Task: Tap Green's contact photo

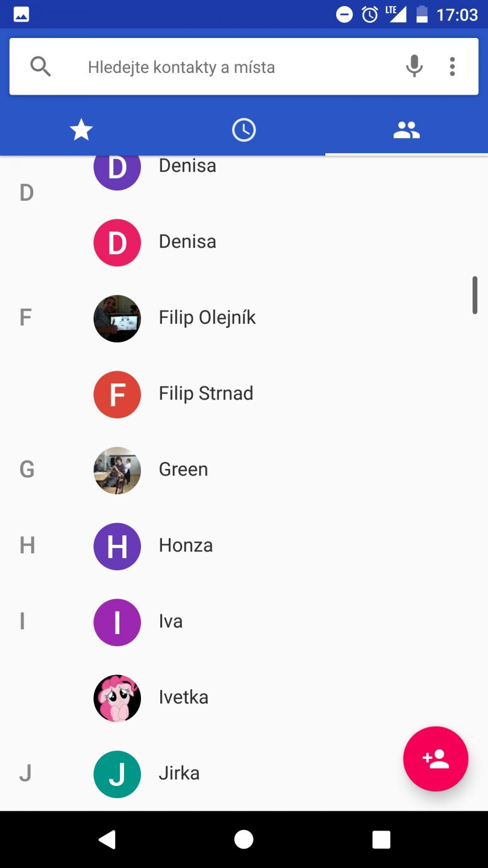Action: click(x=117, y=470)
